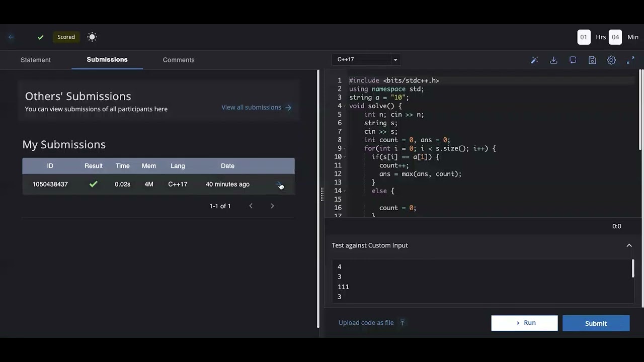Open submission ID 1050438437
This screenshot has height=362, width=644.
50,184
